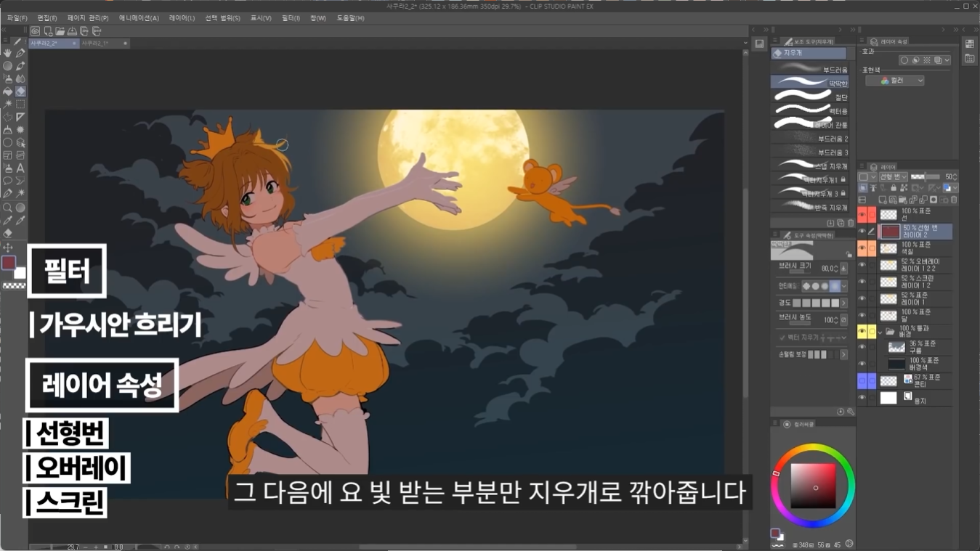Hide the '배경' folder eye icon

862,332
